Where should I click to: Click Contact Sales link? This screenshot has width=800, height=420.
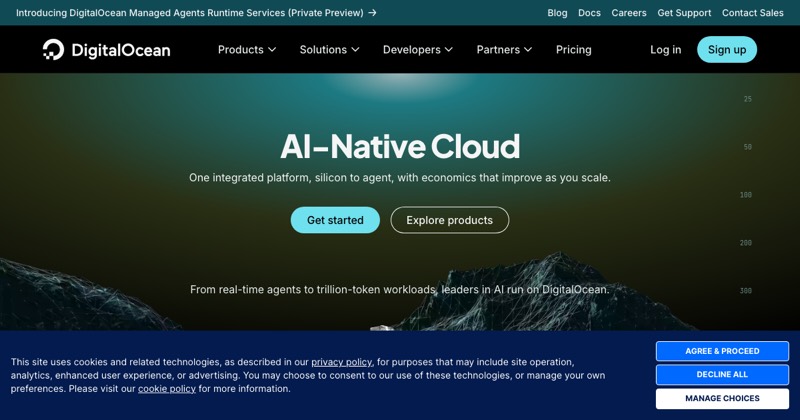pos(753,13)
